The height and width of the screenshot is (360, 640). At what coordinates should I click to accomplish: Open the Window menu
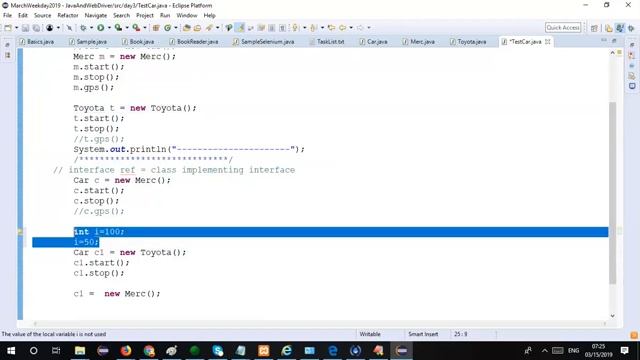[x=187, y=16]
